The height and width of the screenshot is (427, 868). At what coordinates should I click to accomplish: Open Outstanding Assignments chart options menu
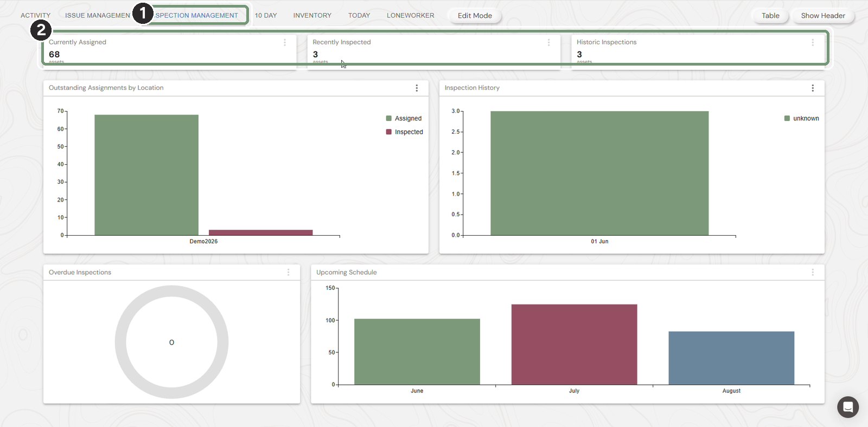point(417,88)
